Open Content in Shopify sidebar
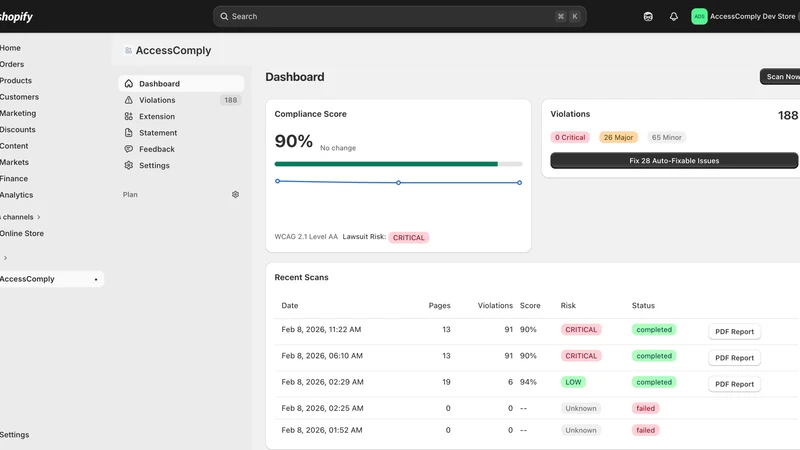 click(14, 146)
